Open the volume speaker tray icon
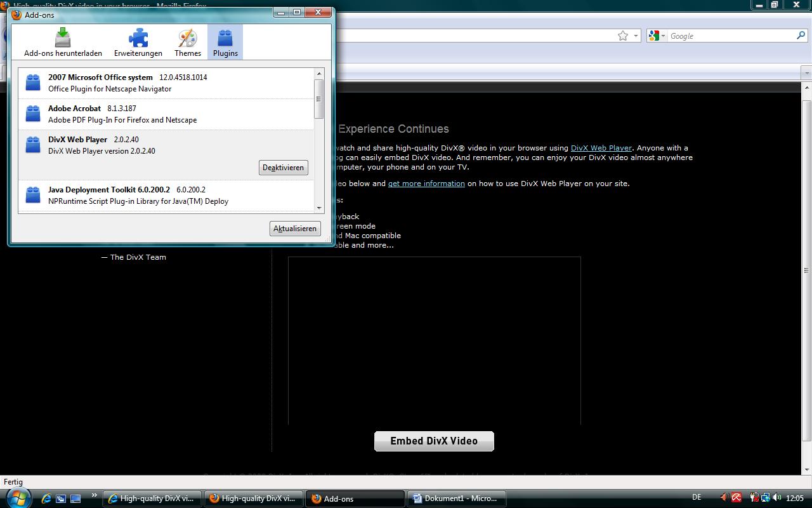812x508 pixels. [777, 498]
